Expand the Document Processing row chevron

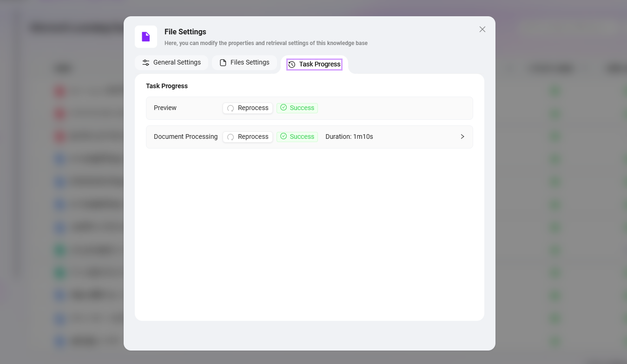pyautogui.click(x=462, y=136)
